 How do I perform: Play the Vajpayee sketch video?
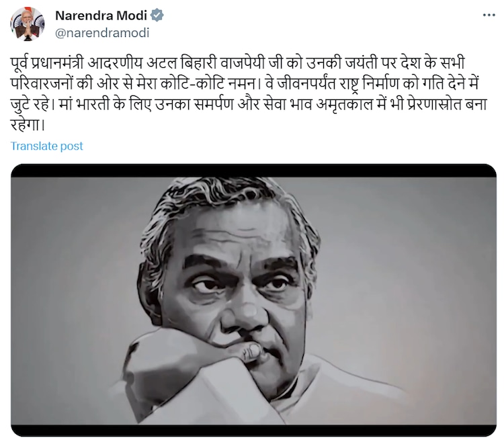point(253,300)
